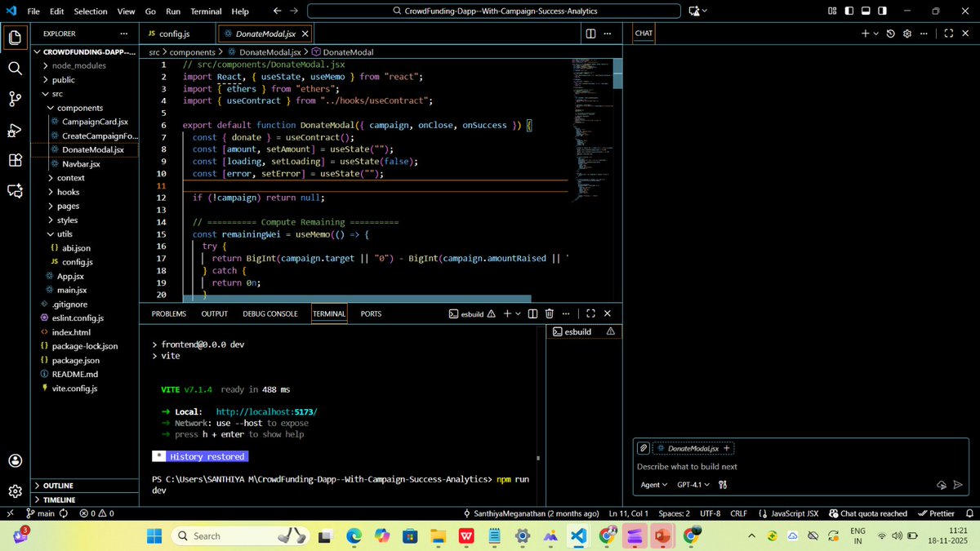The image size is (980, 551).
Task: Open CampaignCard.jsx in explorer
Action: [x=94, y=122]
